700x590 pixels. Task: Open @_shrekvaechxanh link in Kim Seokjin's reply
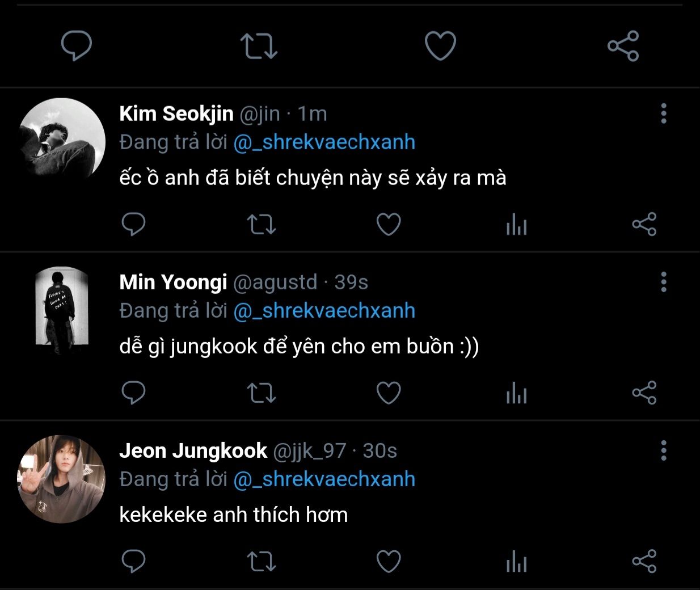pyautogui.click(x=324, y=142)
